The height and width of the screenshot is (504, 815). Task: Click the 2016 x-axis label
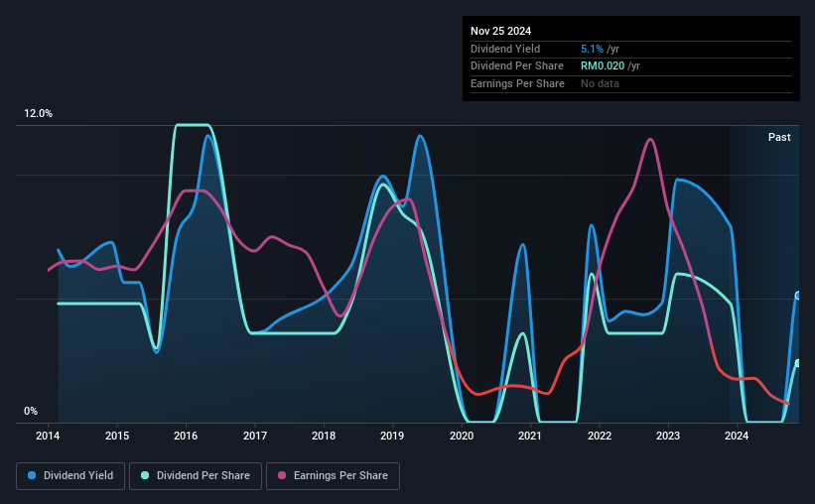tap(186, 436)
